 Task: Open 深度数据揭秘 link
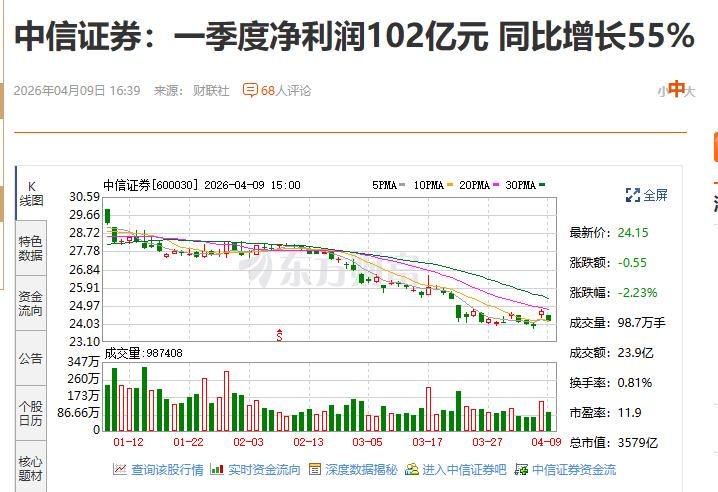pos(361,470)
